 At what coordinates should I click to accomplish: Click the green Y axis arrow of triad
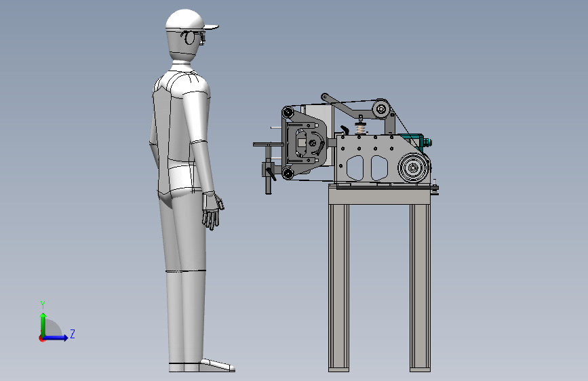(43, 324)
